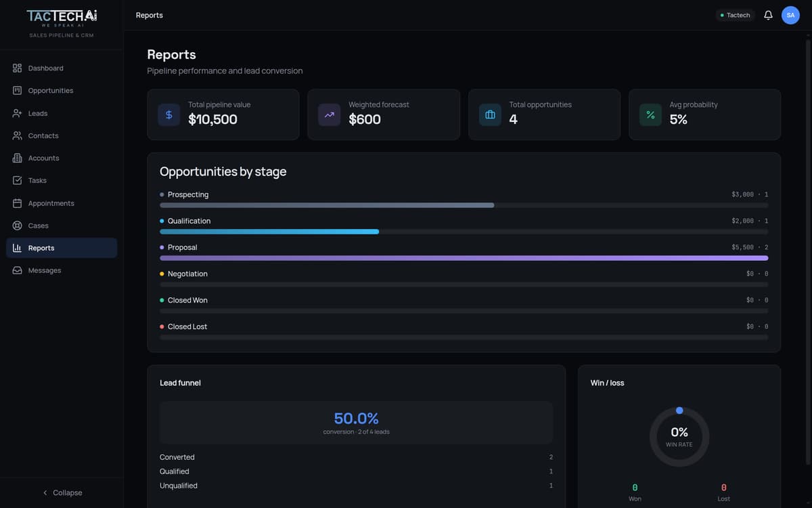Click the Proposal stage label

(x=183, y=247)
